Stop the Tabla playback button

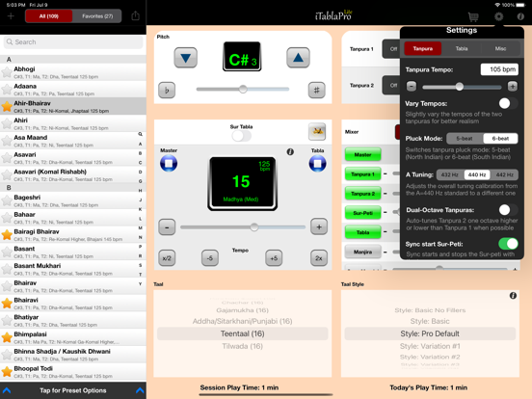pyautogui.click(x=318, y=164)
